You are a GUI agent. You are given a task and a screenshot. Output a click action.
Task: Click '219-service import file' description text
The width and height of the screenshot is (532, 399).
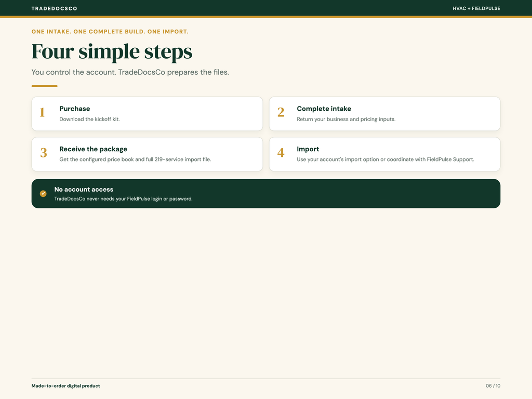pyautogui.click(x=135, y=159)
